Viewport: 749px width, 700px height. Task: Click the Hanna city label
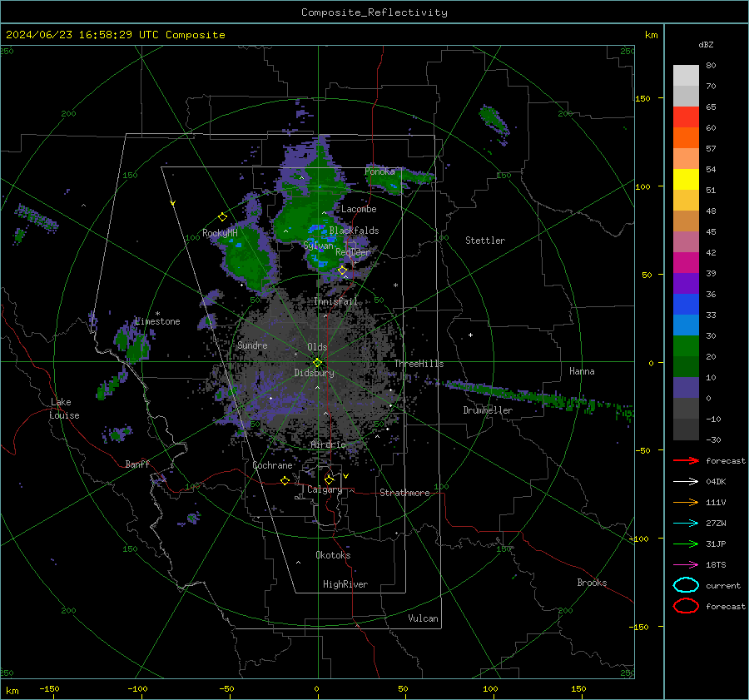coord(582,371)
